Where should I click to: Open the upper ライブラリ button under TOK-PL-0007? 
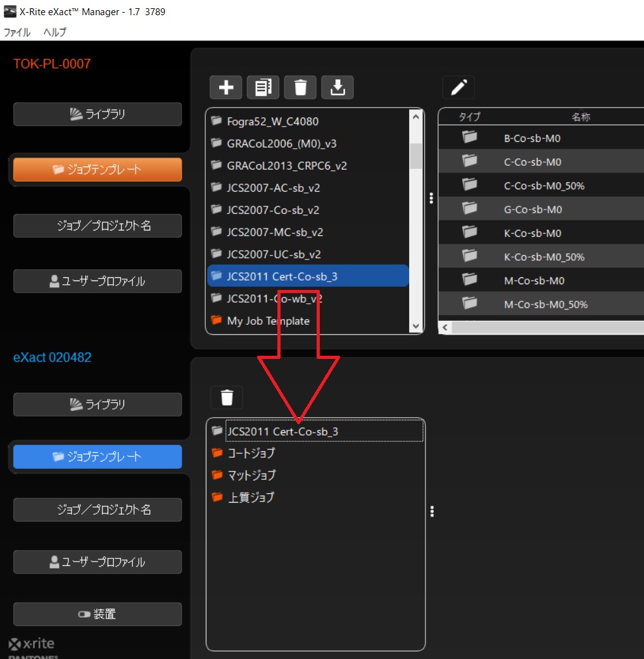coord(98,114)
